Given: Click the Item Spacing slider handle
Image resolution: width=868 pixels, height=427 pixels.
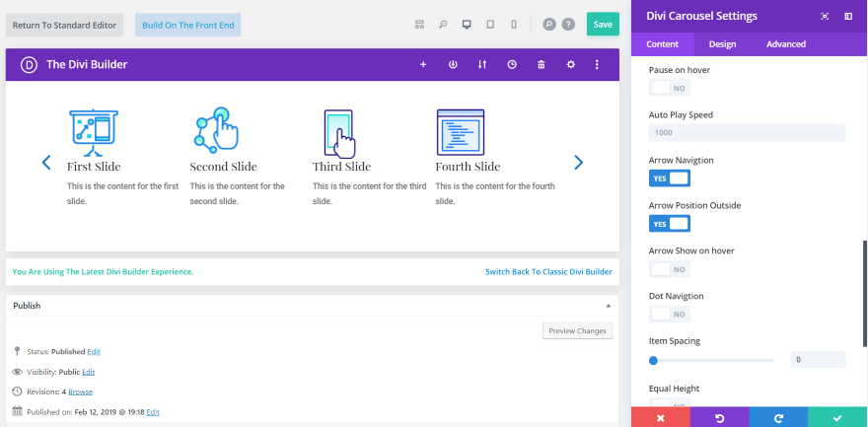Looking at the screenshot, I should tap(653, 361).
